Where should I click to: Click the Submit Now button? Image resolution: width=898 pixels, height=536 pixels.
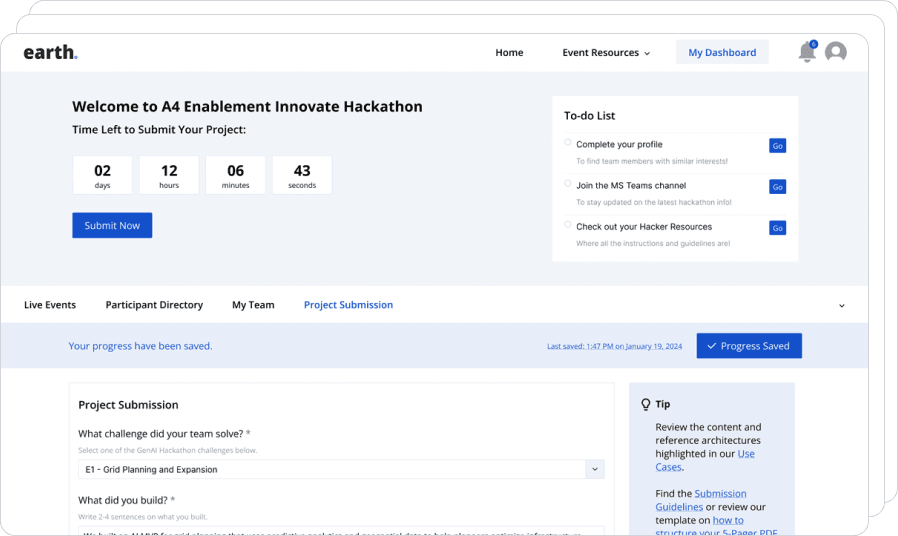point(112,225)
